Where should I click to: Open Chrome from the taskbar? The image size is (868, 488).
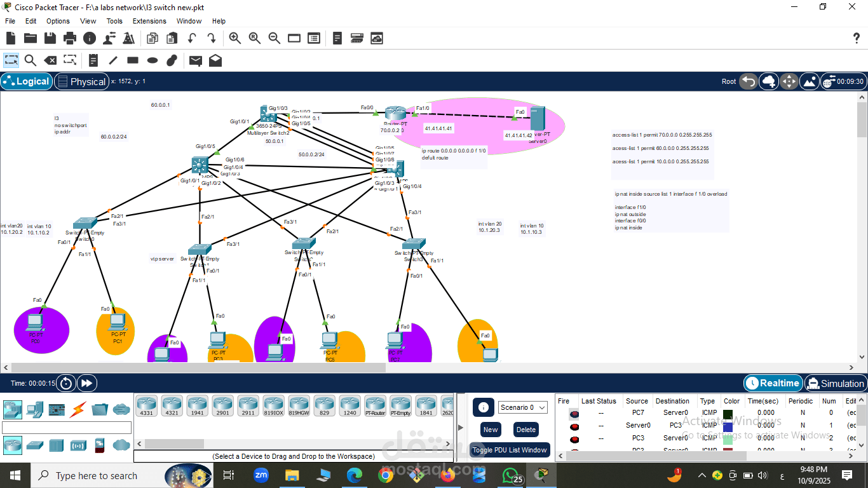pos(386,475)
